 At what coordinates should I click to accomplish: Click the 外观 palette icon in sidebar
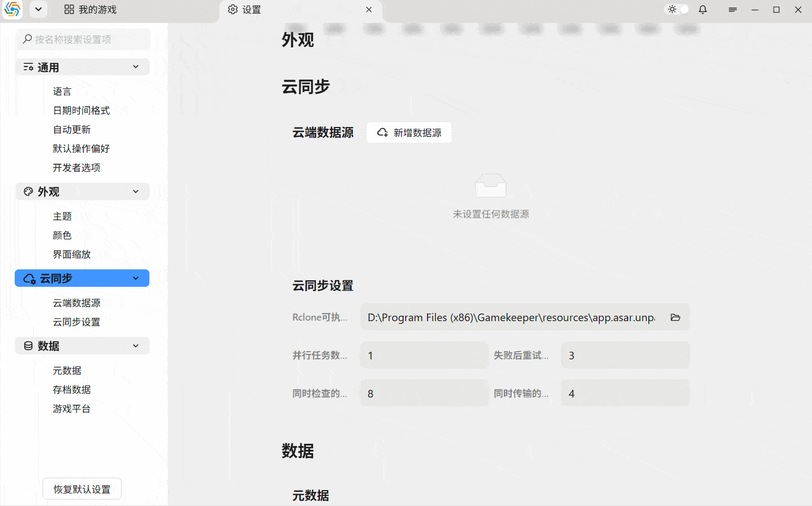tap(28, 191)
